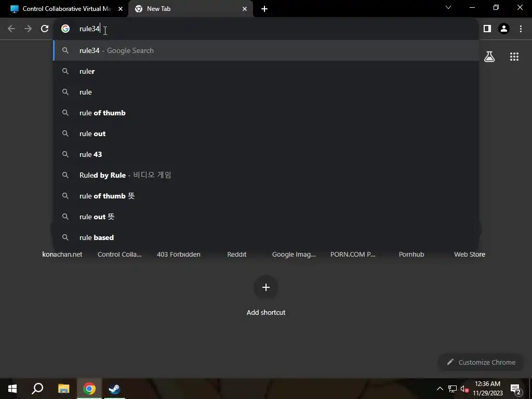
Task: Show hidden system tray icons
Action: coord(440,389)
